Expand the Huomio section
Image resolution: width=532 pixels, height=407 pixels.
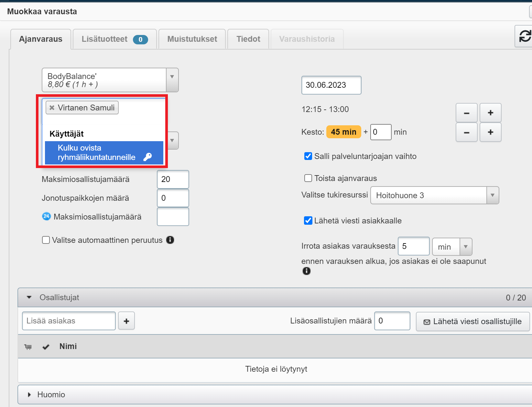click(x=29, y=394)
